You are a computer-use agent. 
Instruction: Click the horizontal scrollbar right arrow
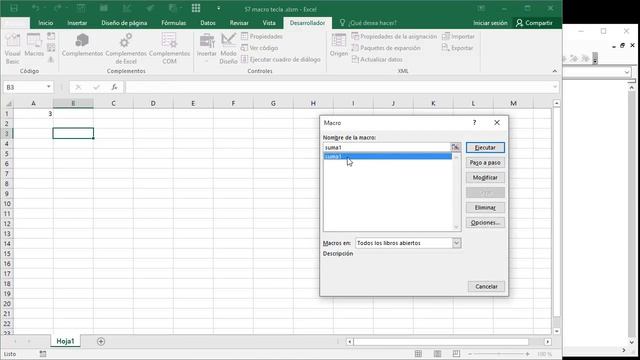click(x=548, y=342)
